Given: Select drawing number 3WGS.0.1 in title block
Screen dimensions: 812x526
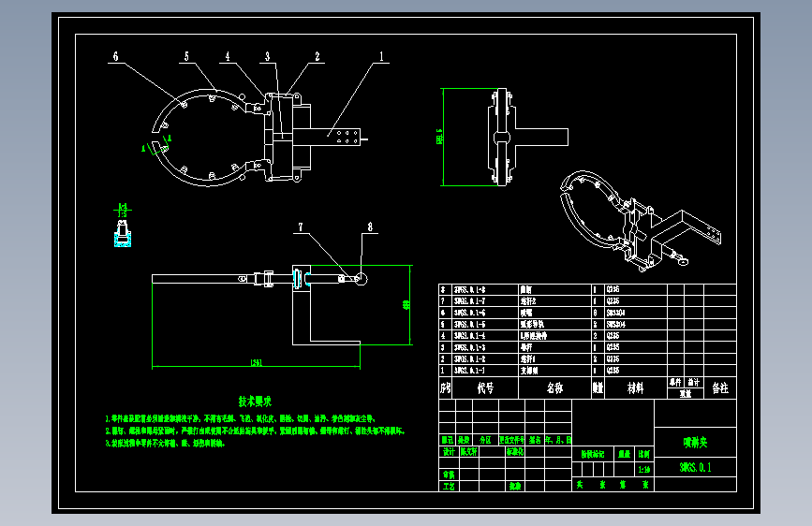Looking at the screenshot, I should pos(696,467).
